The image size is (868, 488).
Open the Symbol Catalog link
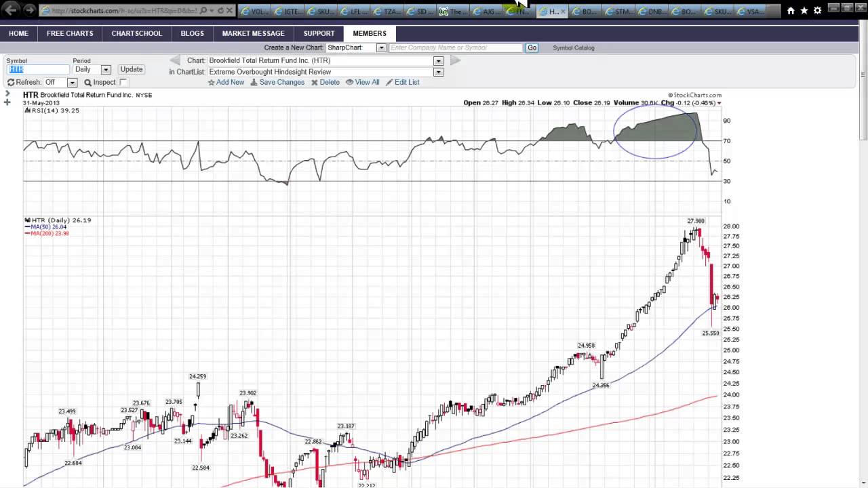(573, 48)
